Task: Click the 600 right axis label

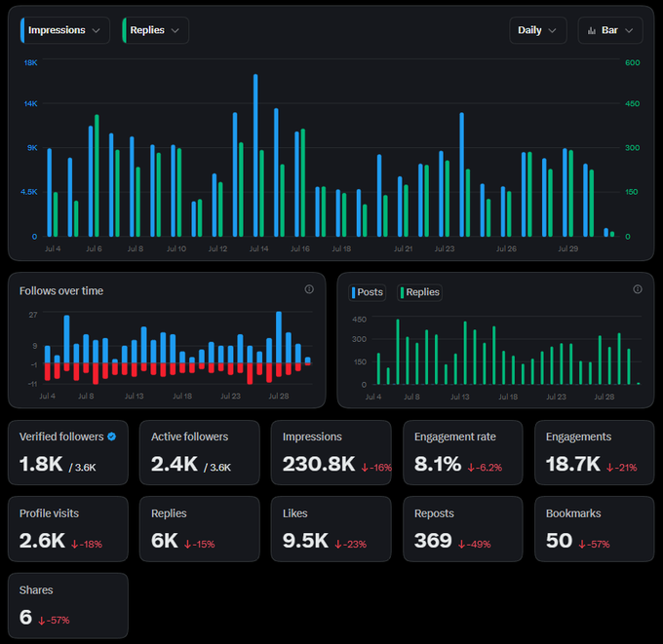Action: pyautogui.click(x=633, y=63)
